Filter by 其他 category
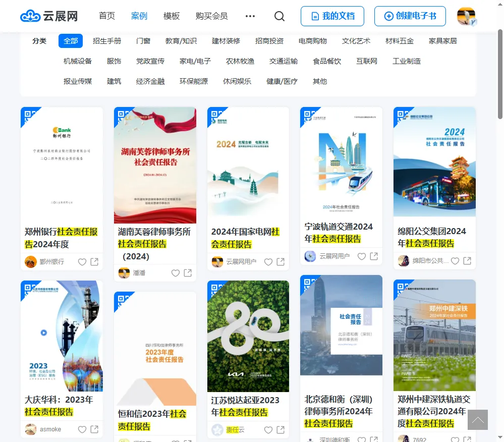Image resolution: width=504 pixels, height=442 pixels. point(320,81)
